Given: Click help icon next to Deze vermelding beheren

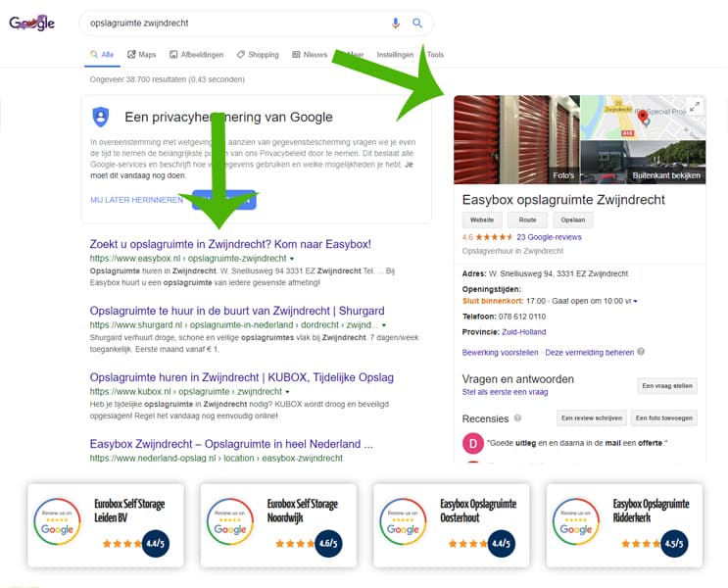Looking at the screenshot, I should 641,352.
